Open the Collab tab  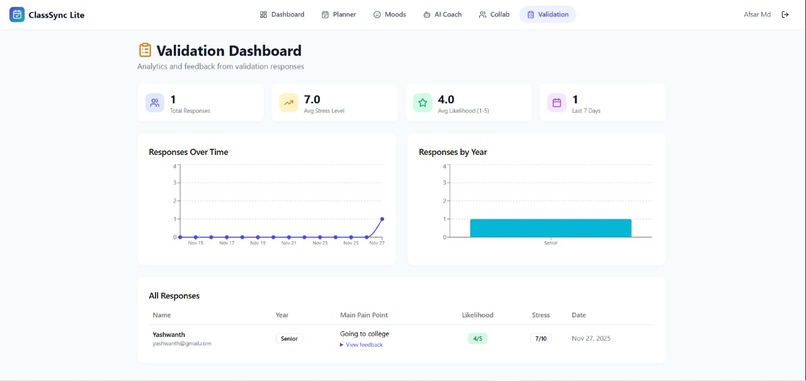(494, 14)
